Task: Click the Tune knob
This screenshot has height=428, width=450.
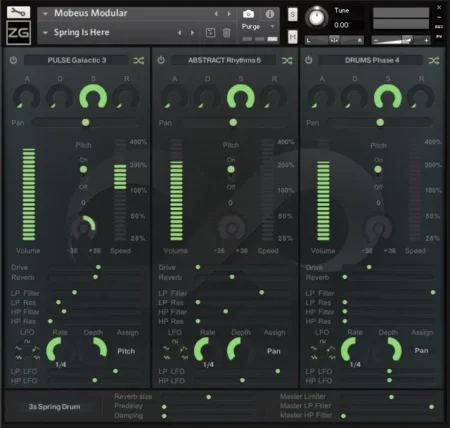Action: pos(316,17)
